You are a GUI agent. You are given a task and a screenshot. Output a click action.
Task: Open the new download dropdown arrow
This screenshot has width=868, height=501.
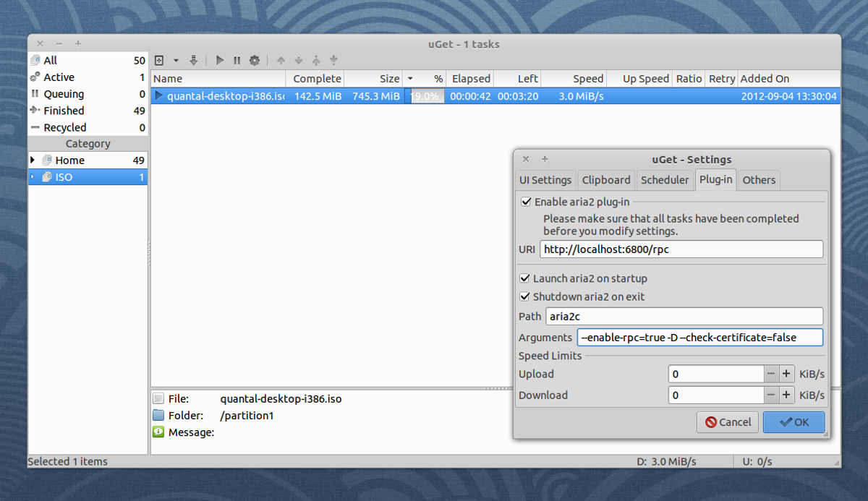pos(176,61)
